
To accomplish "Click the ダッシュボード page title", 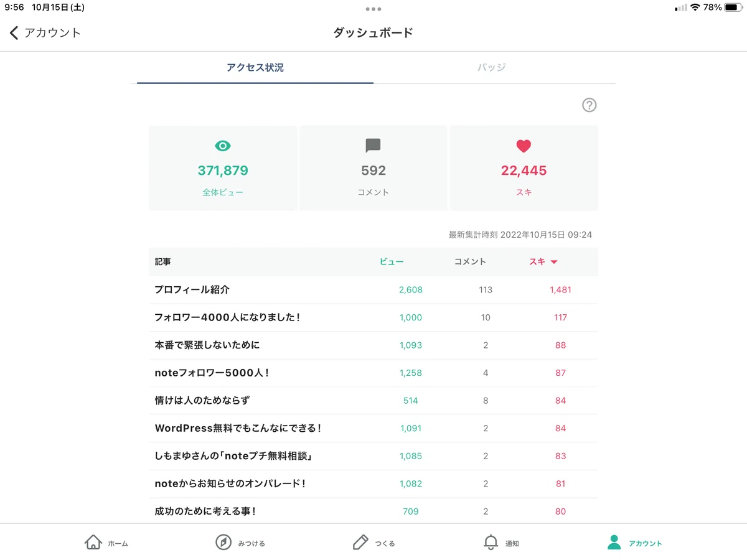I will coord(374,33).
